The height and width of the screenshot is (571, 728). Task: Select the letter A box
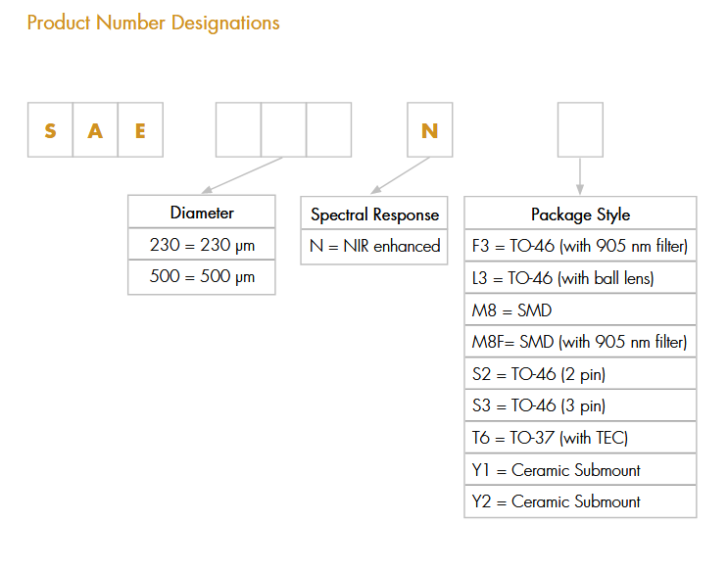click(x=95, y=131)
